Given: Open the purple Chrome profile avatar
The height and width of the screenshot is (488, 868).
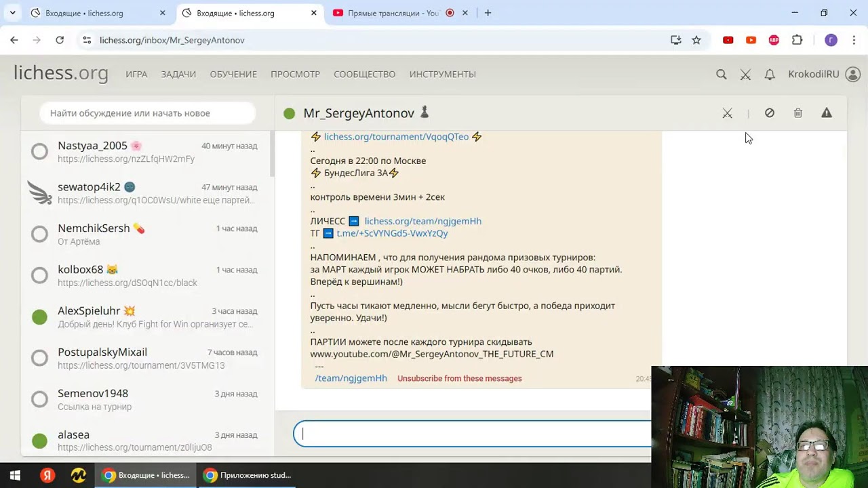Looking at the screenshot, I should (x=831, y=41).
